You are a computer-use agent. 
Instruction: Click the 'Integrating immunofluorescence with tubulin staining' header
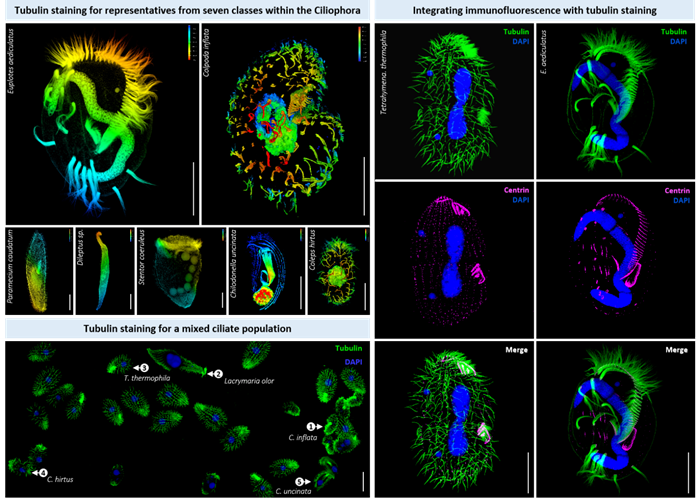[x=536, y=11]
